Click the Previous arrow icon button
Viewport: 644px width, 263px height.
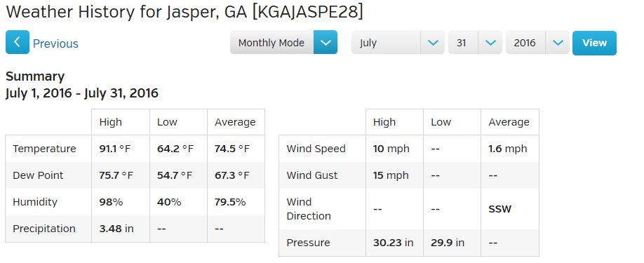(x=18, y=42)
